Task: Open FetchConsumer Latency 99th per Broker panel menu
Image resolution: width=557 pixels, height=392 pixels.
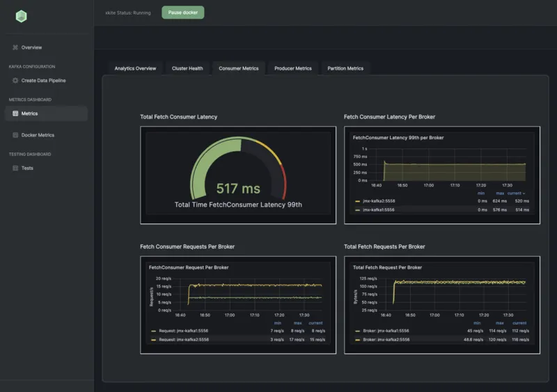Action: point(398,138)
